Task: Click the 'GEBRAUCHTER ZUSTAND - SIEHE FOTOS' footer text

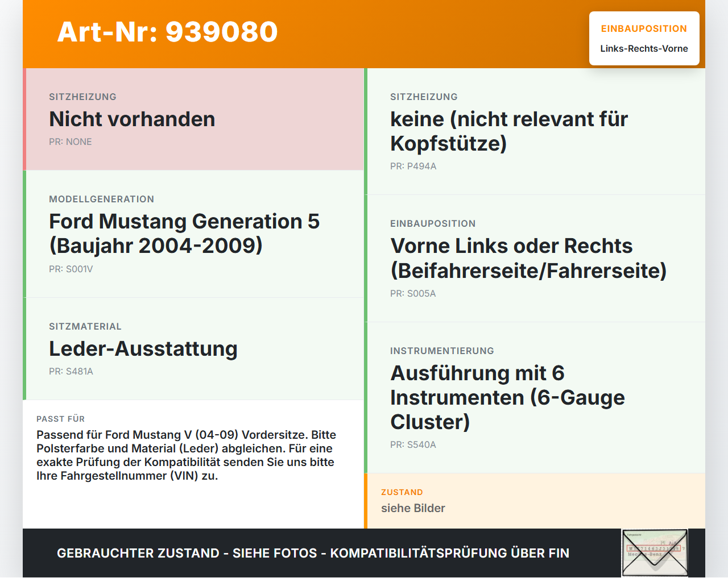Action: click(313, 554)
